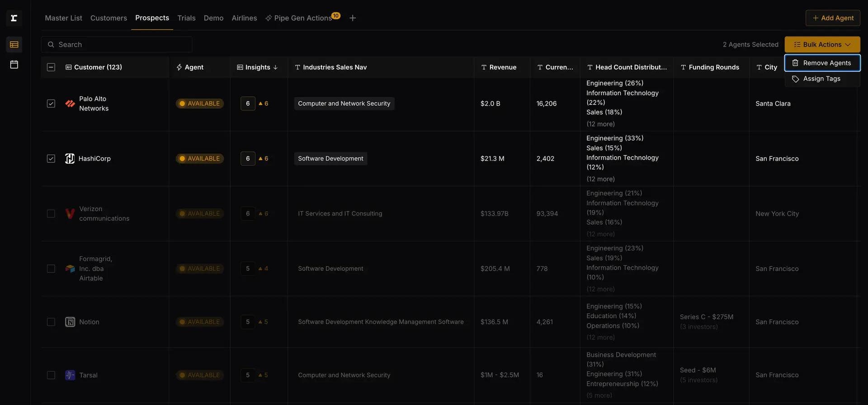
Task: Uncheck the HashiCorp row checkbox
Action: tap(51, 159)
